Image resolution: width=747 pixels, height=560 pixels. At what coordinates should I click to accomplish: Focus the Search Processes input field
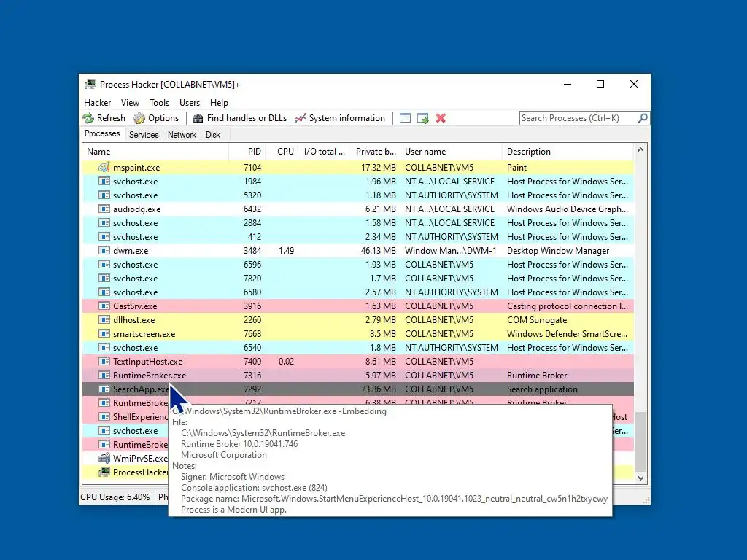coord(578,118)
